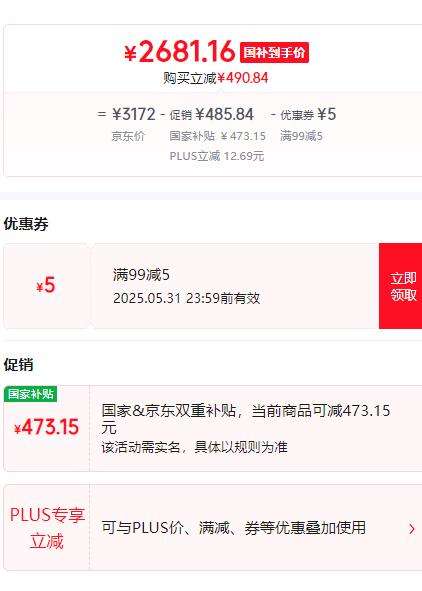Click the green 国家补贴 tag
This screenshot has width=422, height=591.
[31, 394]
